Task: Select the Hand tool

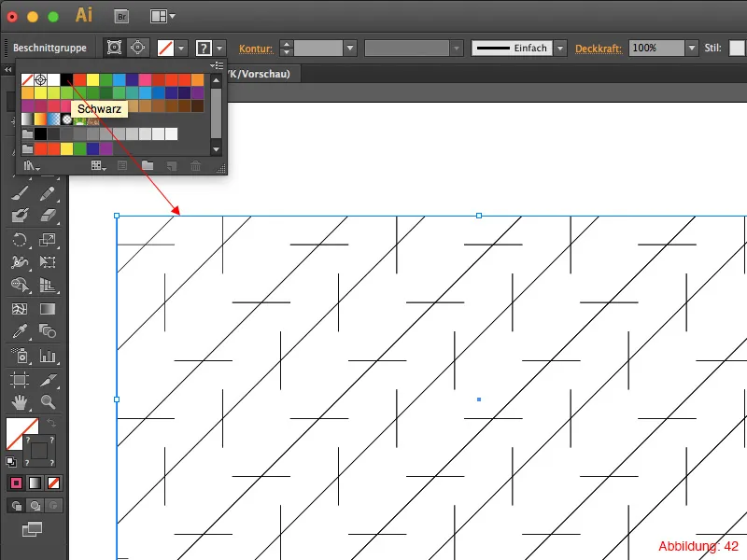Action: [x=20, y=402]
